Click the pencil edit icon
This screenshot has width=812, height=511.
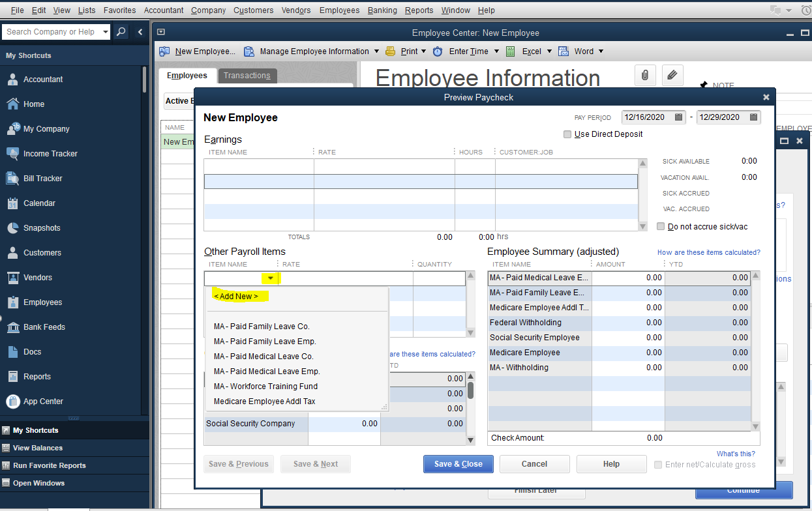click(x=672, y=76)
